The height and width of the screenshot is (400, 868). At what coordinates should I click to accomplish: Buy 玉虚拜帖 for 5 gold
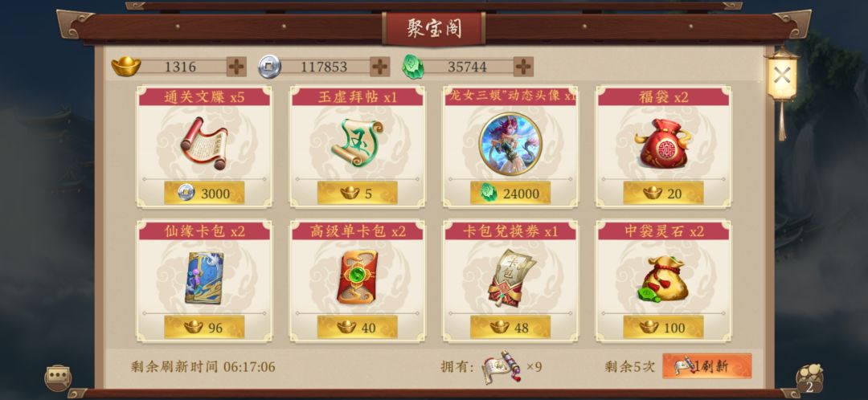pos(357,193)
